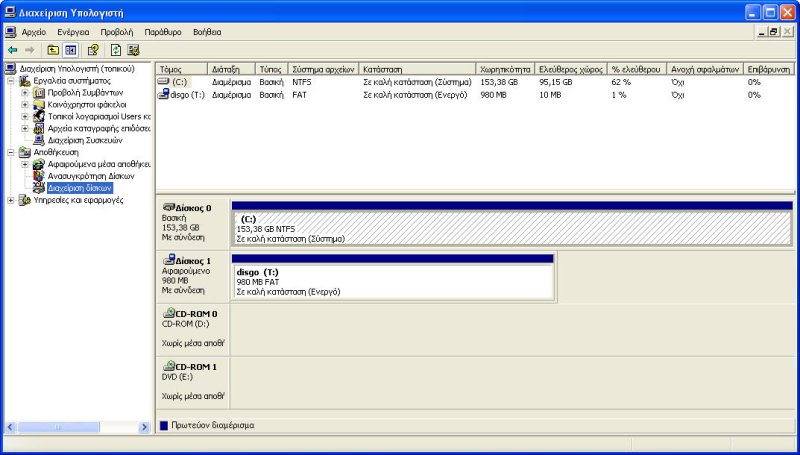This screenshot has width=800, height=455.
Task: Expand the Κοινόχρηστοι φάκελοι node
Action: (24, 105)
